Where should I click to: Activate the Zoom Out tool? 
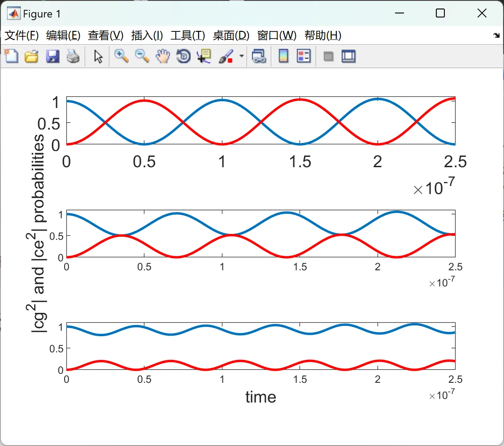[x=142, y=56]
